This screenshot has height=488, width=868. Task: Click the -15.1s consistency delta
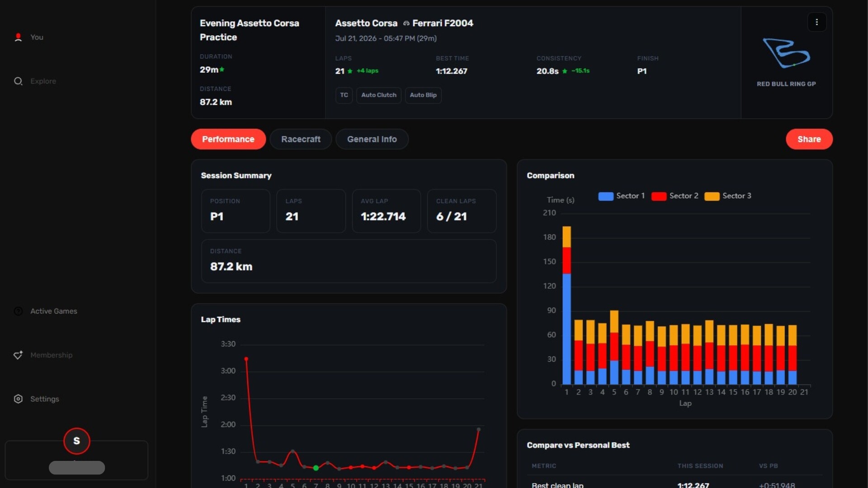coord(580,71)
